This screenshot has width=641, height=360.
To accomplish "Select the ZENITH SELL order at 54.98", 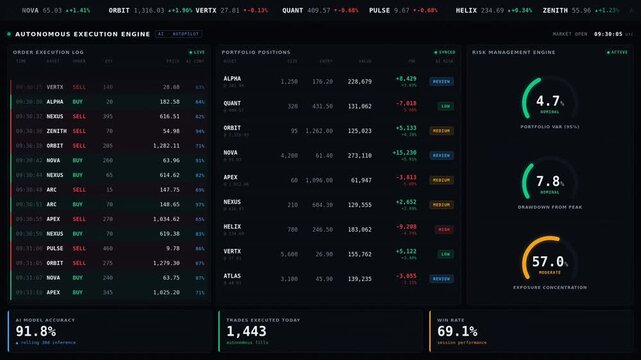I will click(x=109, y=131).
